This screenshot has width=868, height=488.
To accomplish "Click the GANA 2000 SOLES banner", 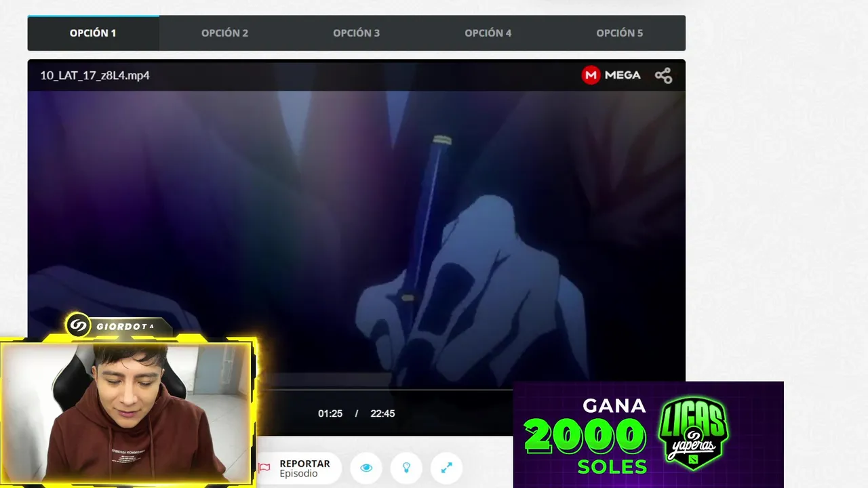I will pyautogui.click(x=648, y=434).
